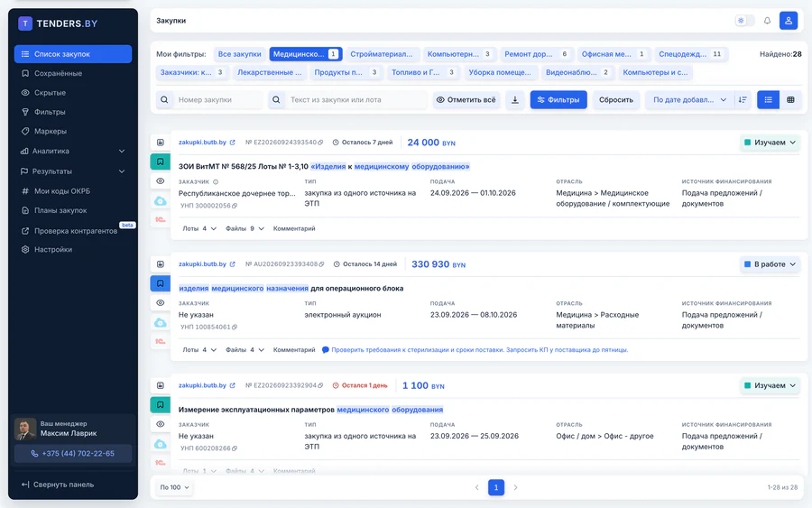
Task: Open document icon of 330 930 BYN tender
Action: click(x=160, y=264)
